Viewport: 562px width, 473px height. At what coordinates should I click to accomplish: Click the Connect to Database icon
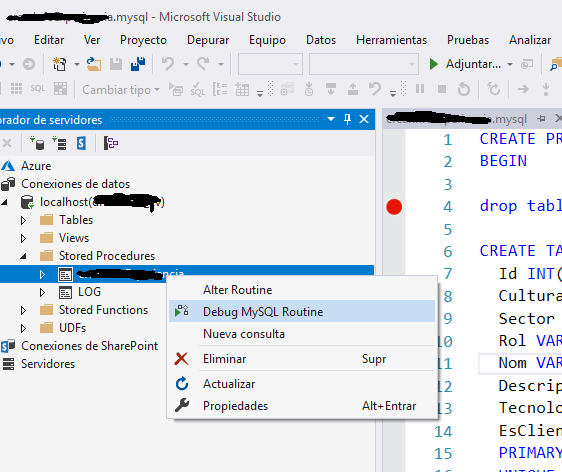37,143
